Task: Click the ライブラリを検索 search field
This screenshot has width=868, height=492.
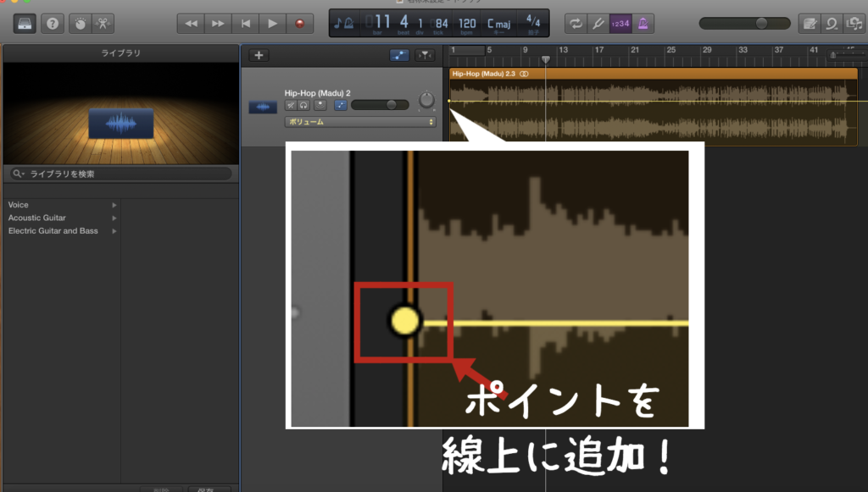Action: click(120, 174)
